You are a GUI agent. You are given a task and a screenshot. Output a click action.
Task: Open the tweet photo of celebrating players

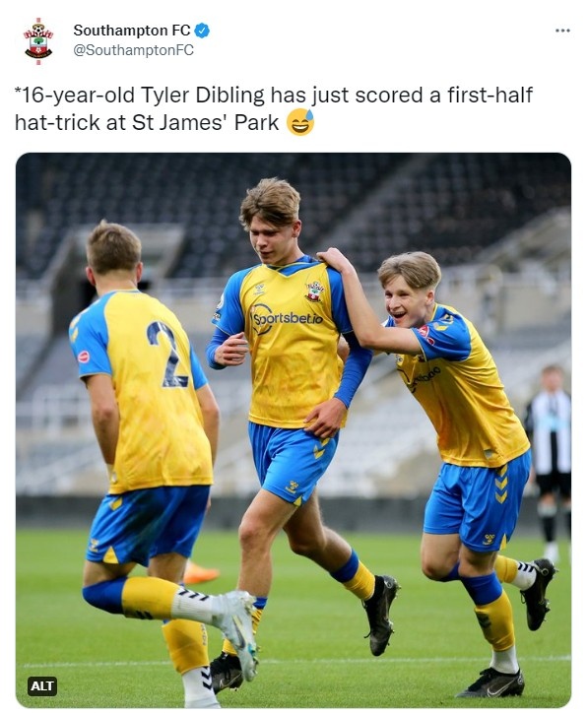tap(294, 429)
